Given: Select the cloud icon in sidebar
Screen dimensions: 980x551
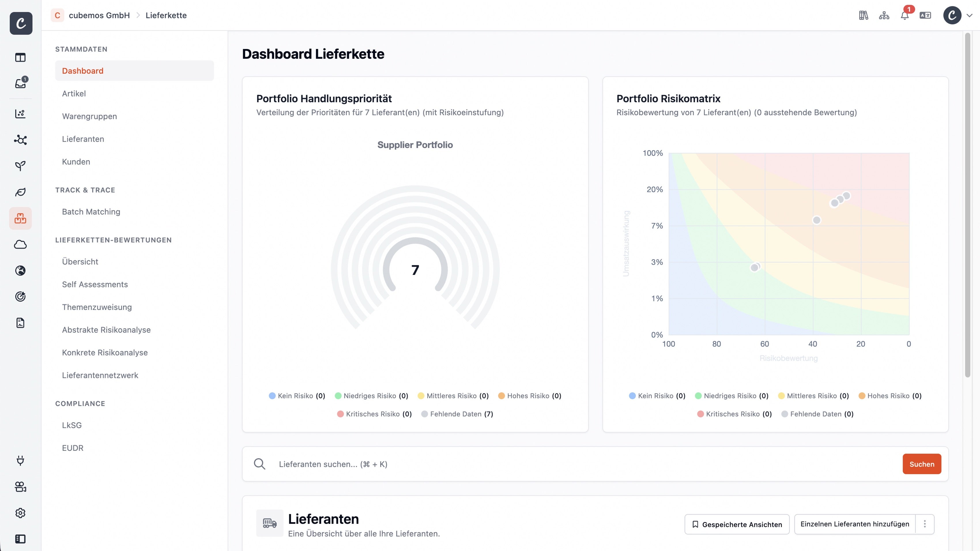Looking at the screenshot, I should [20, 245].
